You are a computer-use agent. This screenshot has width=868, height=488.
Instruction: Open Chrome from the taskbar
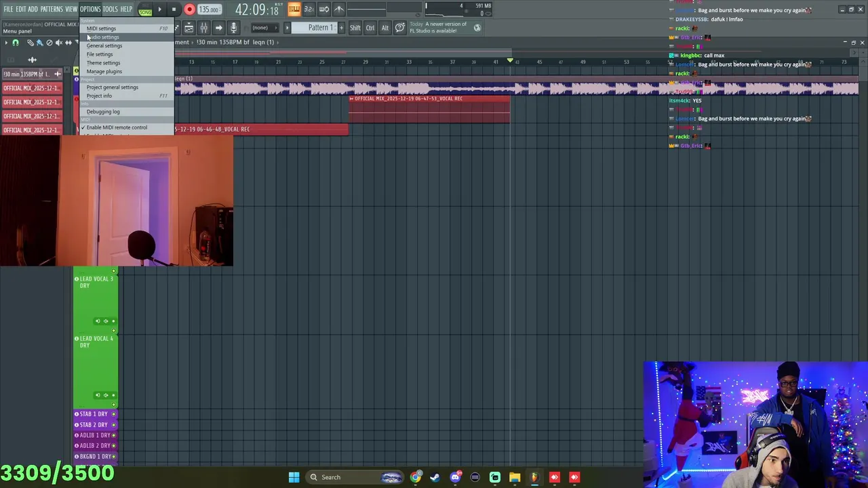(x=416, y=477)
